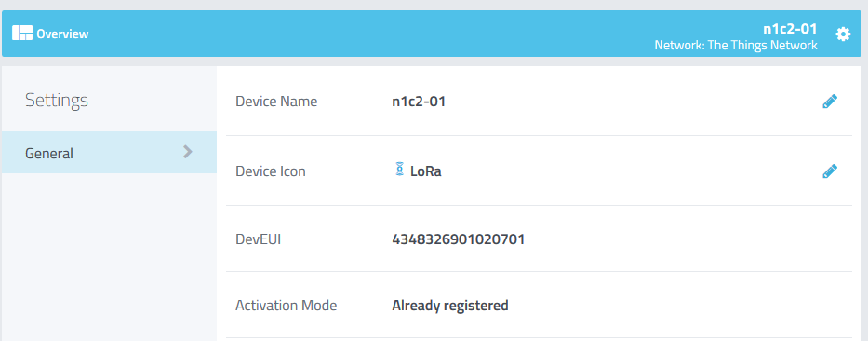Edit the Device Icon with the pencil icon
This screenshot has width=868, height=341.
pyautogui.click(x=829, y=171)
